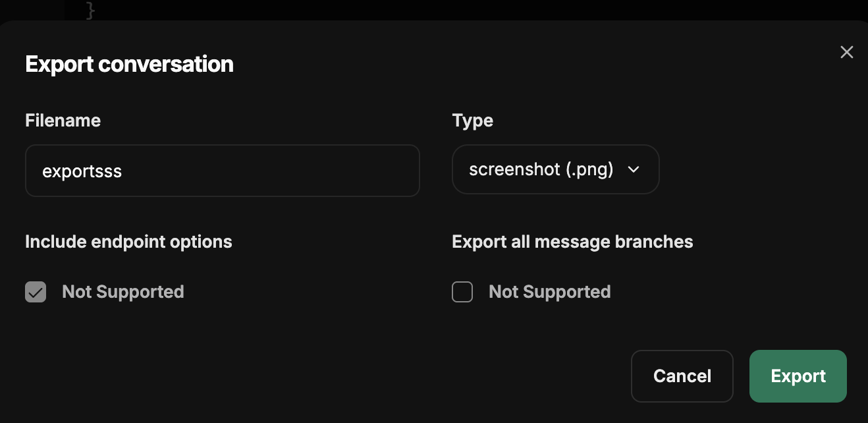Image resolution: width=868 pixels, height=423 pixels.
Task: Click the Include endpoint options label
Action: (x=128, y=242)
